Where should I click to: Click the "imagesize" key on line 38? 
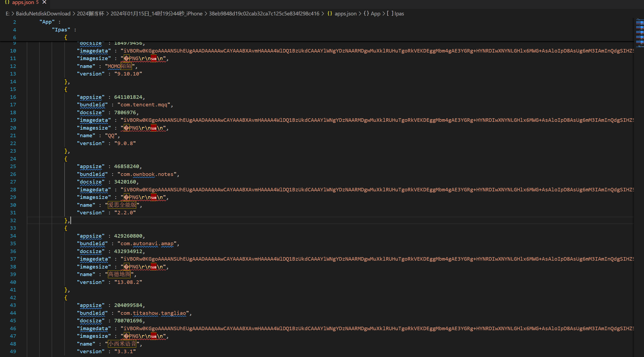click(x=94, y=267)
